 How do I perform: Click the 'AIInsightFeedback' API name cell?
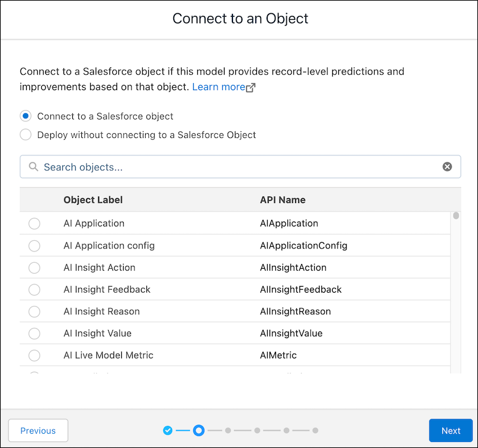301,290
